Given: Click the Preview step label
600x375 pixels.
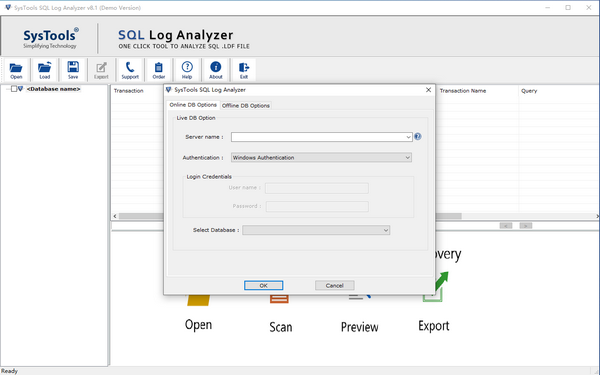Looking at the screenshot, I should [359, 327].
